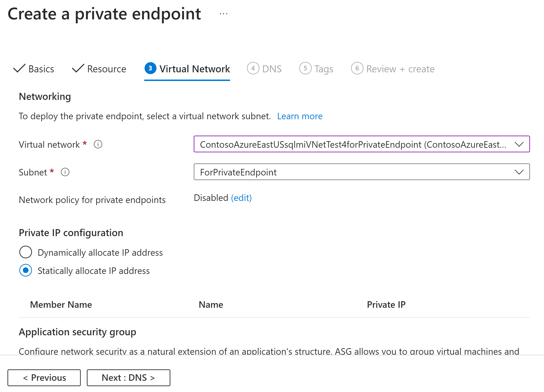Image resolution: width=544 pixels, height=392 pixels.
Task: Open the Virtual network dropdown
Action: (x=361, y=144)
